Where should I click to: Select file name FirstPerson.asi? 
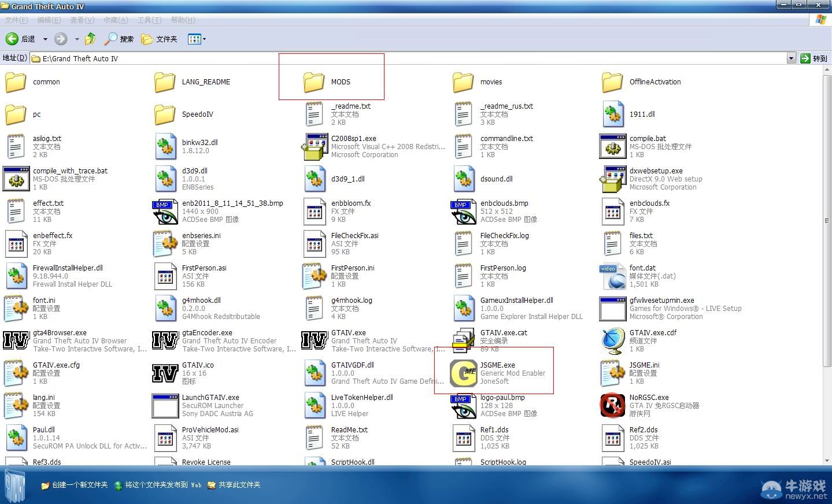[204, 268]
